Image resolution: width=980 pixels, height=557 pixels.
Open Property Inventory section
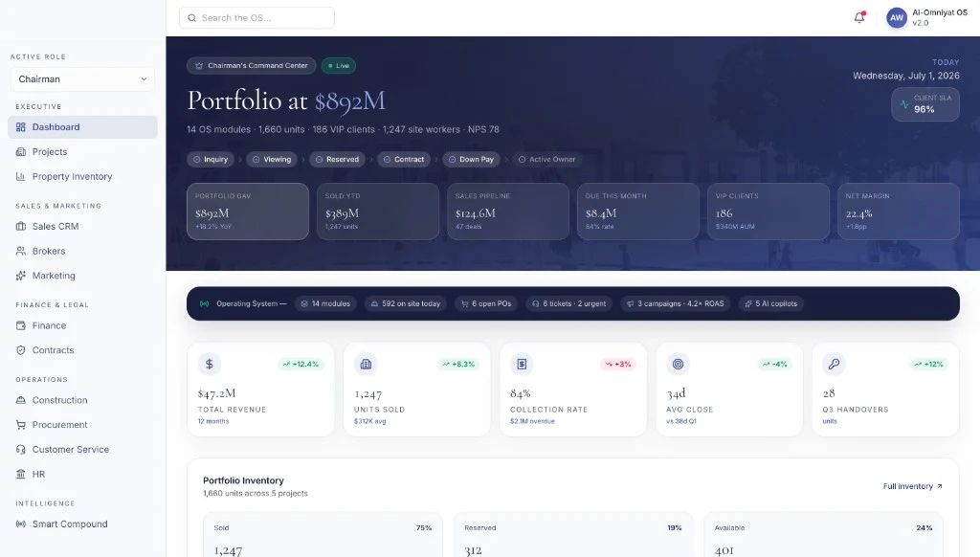tap(82, 176)
